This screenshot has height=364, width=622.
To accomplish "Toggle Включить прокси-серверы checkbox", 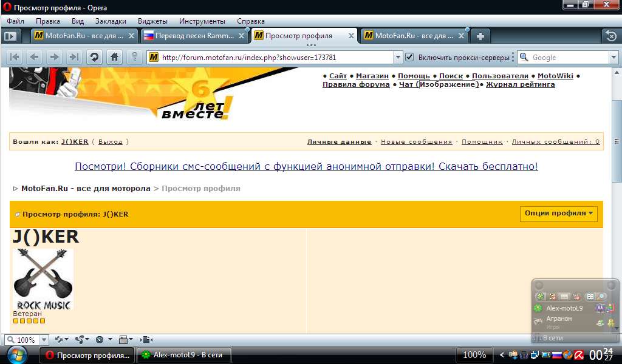I will [x=410, y=57].
